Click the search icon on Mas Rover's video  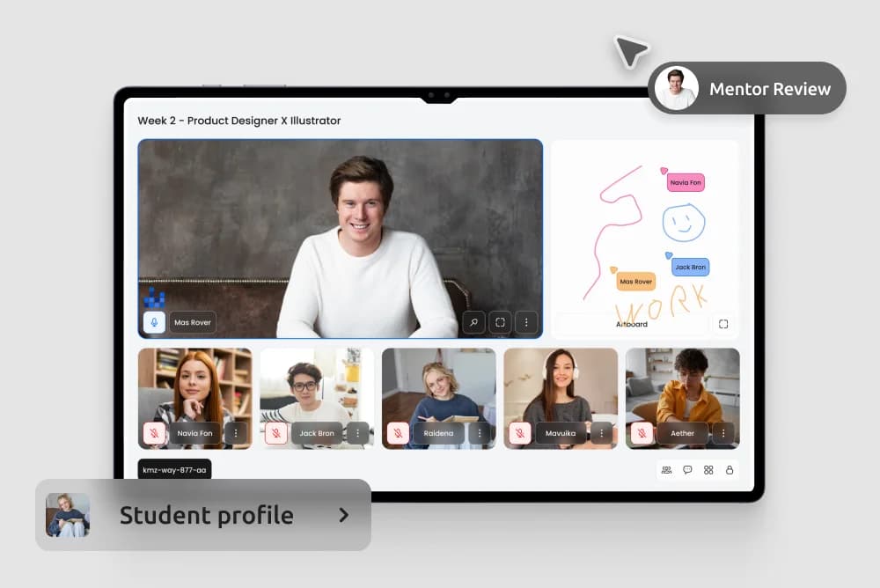473,322
